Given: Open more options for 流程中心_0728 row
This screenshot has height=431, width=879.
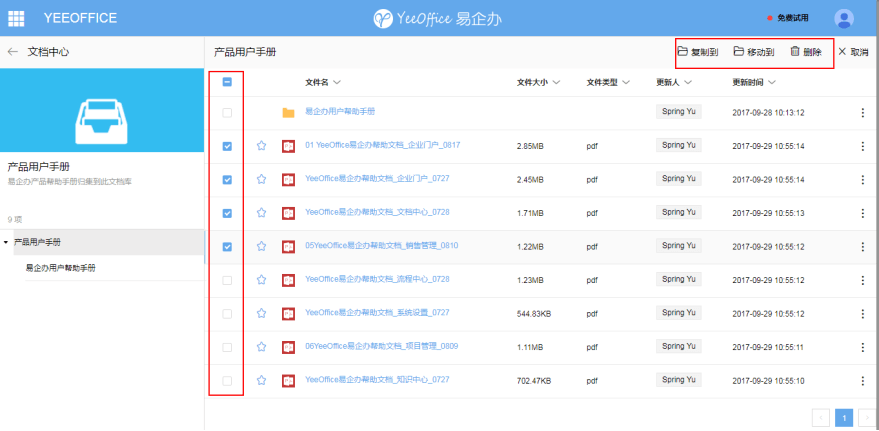Looking at the screenshot, I should 863,280.
